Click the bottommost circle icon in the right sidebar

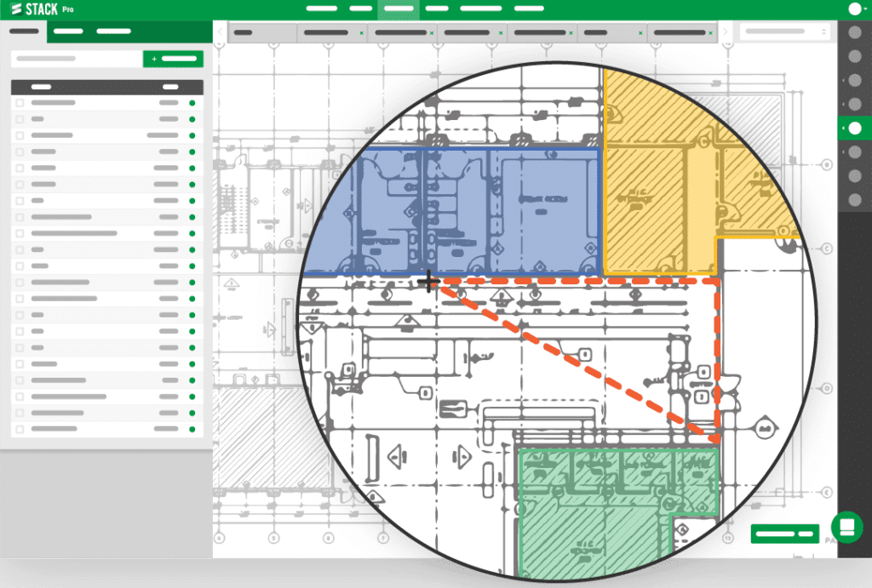855,199
